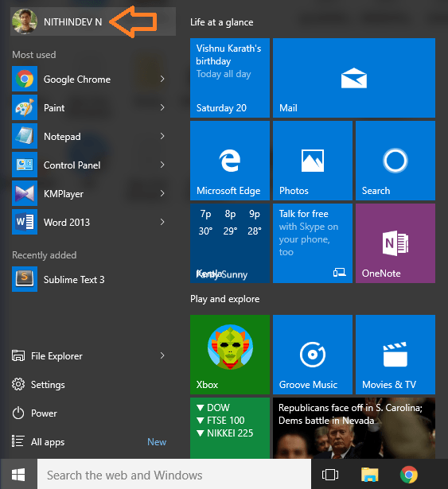Click the Recently added heading
The width and height of the screenshot is (448, 489).
pyautogui.click(x=45, y=255)
